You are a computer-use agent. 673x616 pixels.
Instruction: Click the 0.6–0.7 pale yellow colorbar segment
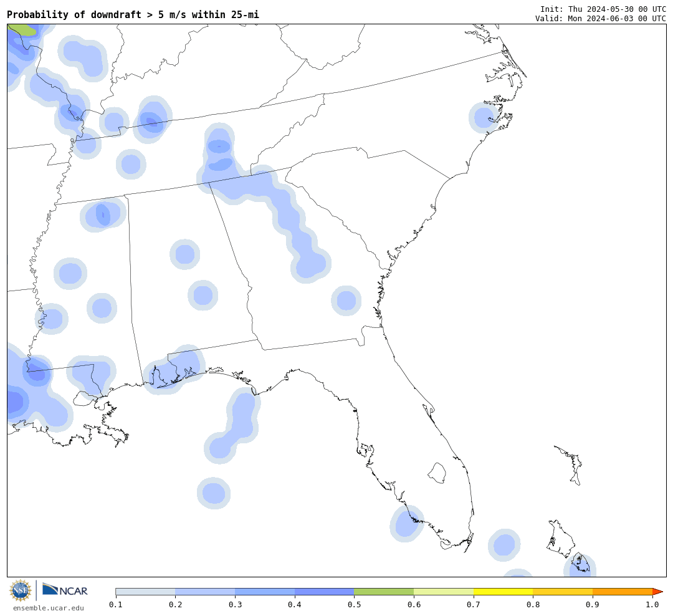pos(444,592)
